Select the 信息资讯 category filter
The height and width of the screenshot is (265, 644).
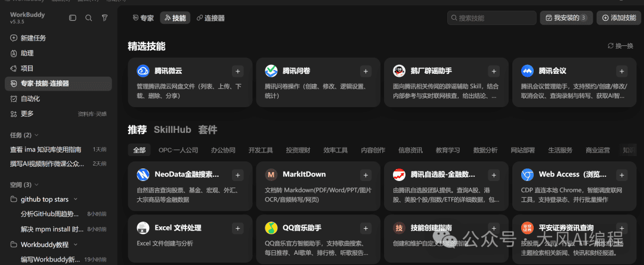pyautogui.click(x=410, y=150)
